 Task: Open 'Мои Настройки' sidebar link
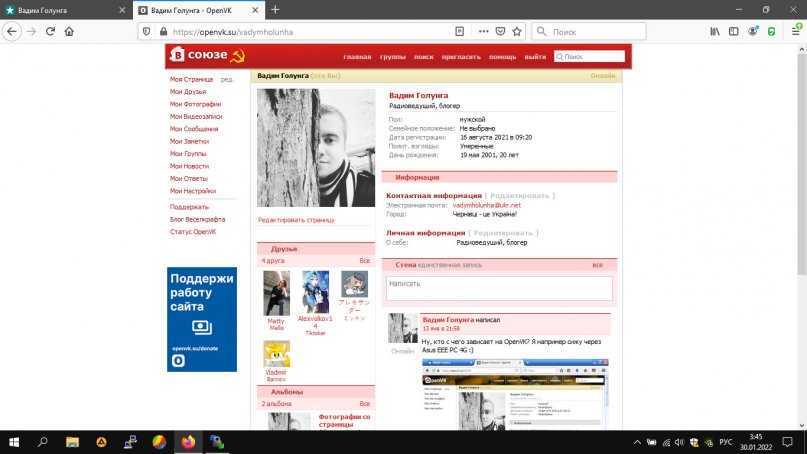coord(193,190)
